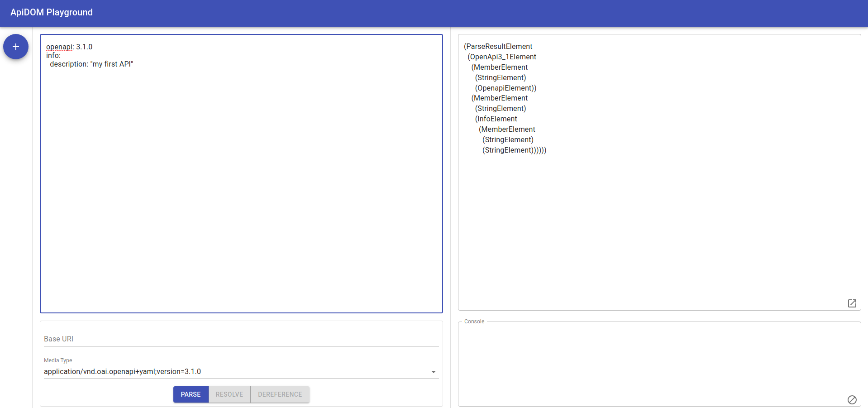Viewport: 868px width, 408px height.
Task: Click the OpenapiElement output line
Action: click(506, 88)
